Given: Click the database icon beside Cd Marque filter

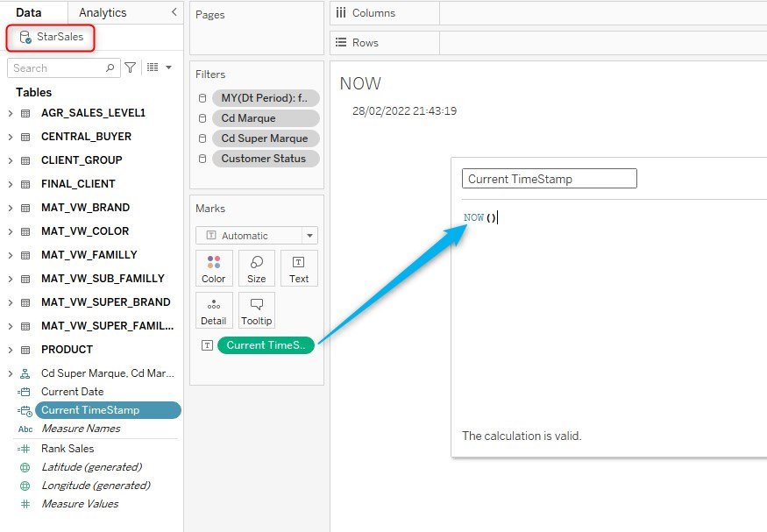Looking at the screenshot, I should 202,118.
